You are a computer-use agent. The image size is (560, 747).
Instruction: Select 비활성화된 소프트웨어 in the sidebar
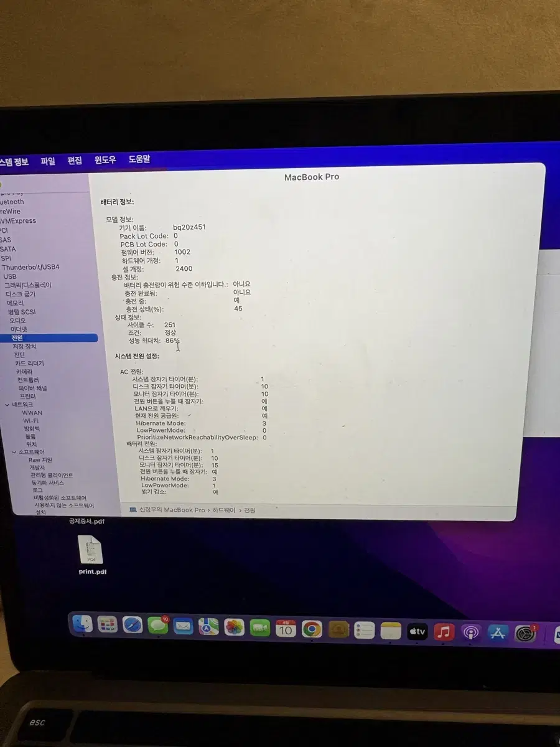click(x=60, y=498)
